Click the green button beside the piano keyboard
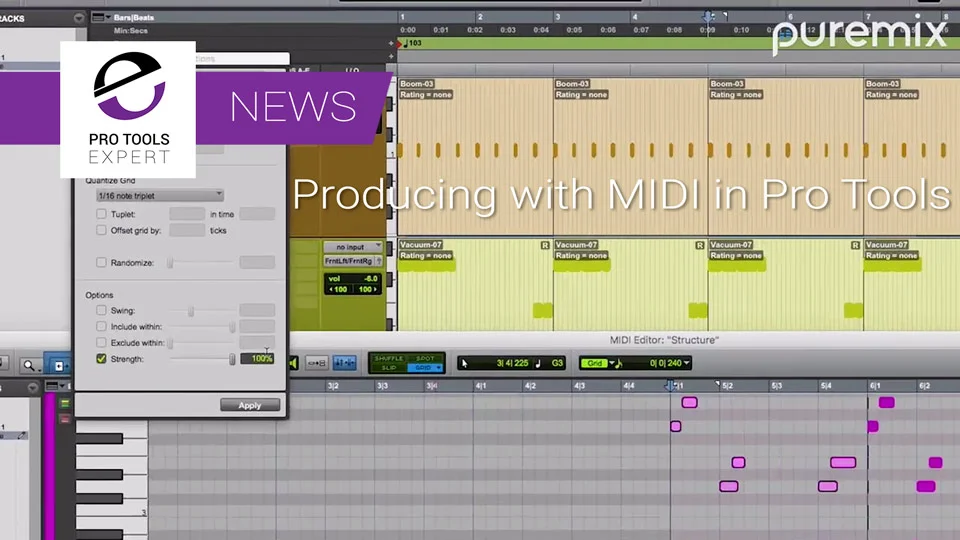Viewport: 960px width, 540px height. (x=64, y=403)
